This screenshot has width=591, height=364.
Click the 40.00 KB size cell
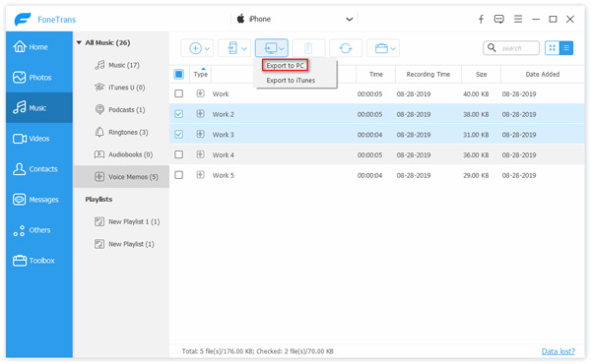476,93
